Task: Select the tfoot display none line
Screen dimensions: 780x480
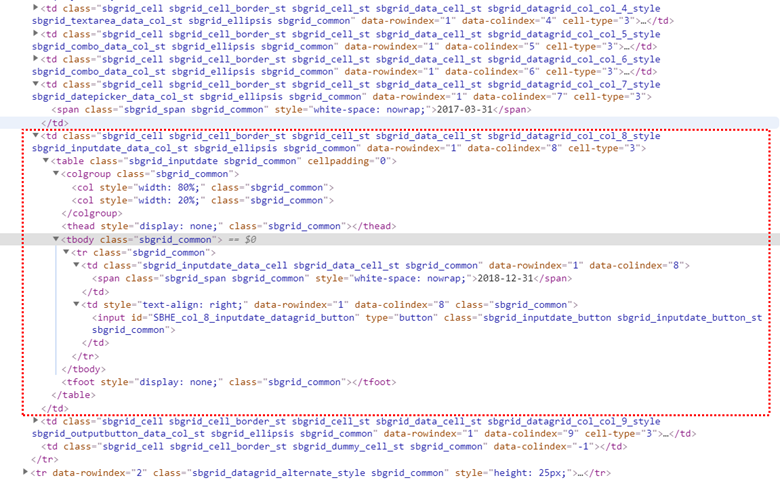Action: [229, 382]
